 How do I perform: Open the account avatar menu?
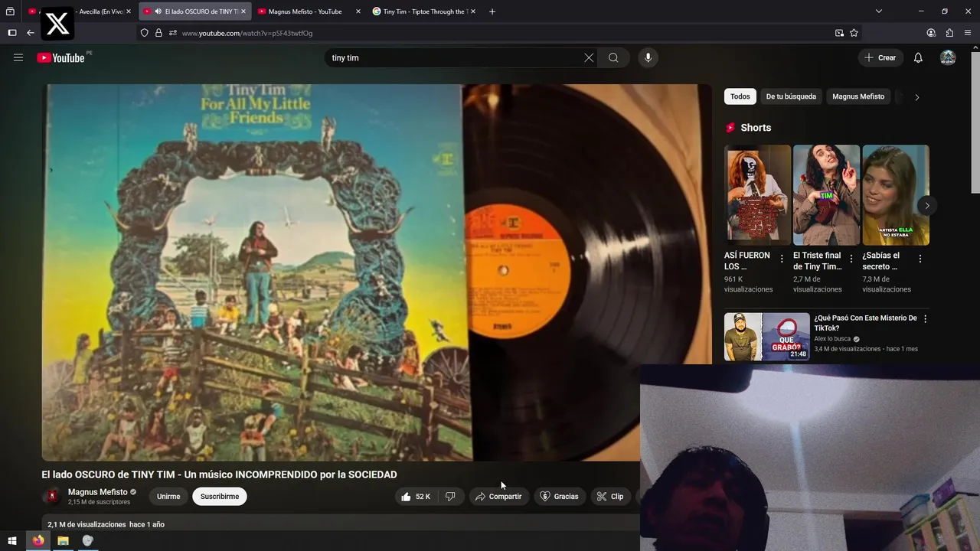coord(948,57)
